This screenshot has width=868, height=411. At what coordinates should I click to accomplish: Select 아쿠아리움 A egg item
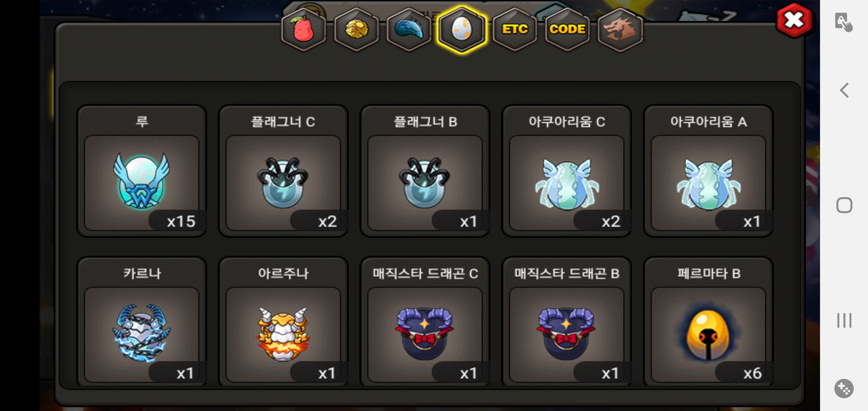pyautogui.click(x=708, y=171)
